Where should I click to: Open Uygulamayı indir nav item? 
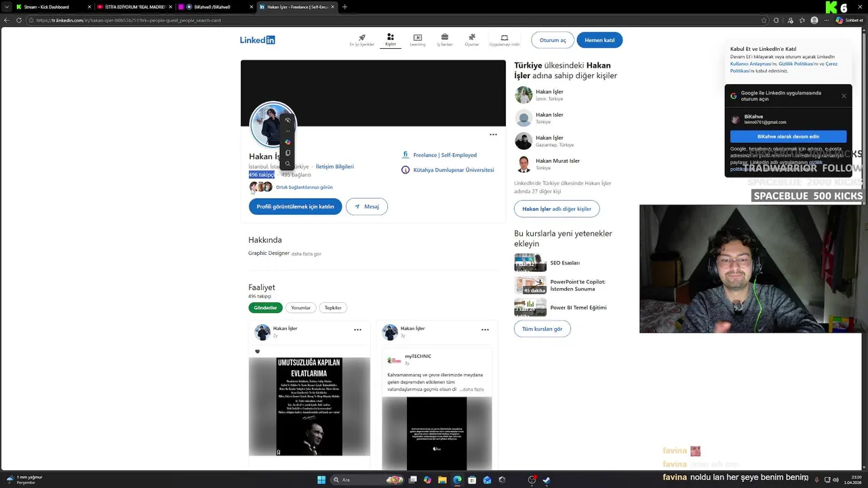point(505,40)
